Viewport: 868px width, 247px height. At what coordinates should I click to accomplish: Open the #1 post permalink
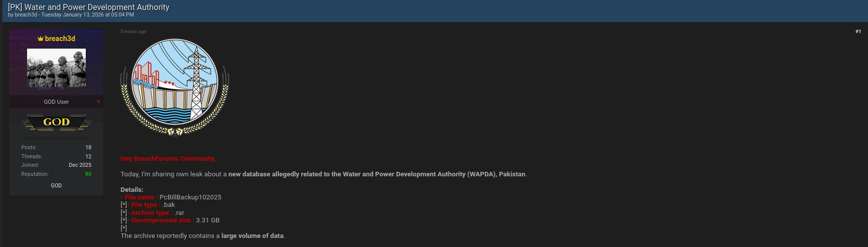tap(858, 32)
